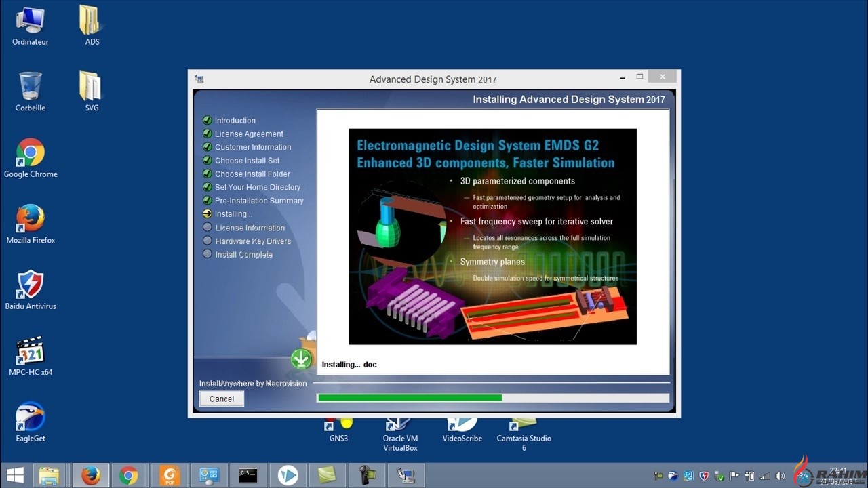Select the GNS3 desktop shortcut

click(338, 431)
